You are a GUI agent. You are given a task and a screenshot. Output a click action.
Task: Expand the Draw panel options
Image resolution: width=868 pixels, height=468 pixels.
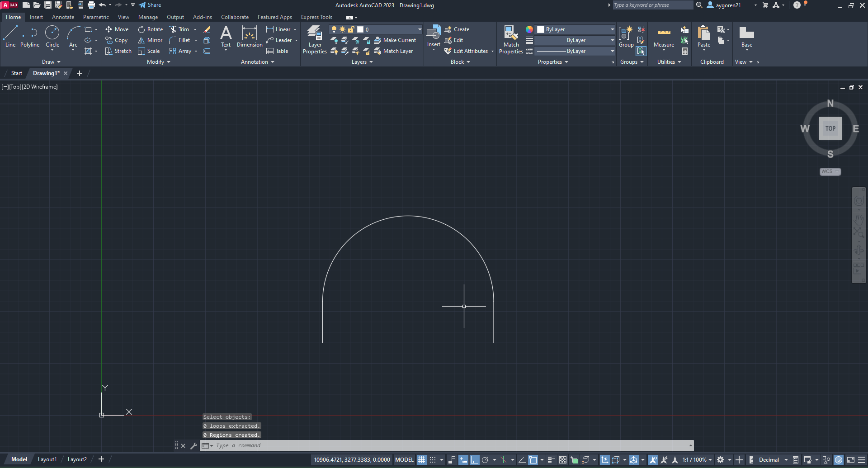[58, 61]
